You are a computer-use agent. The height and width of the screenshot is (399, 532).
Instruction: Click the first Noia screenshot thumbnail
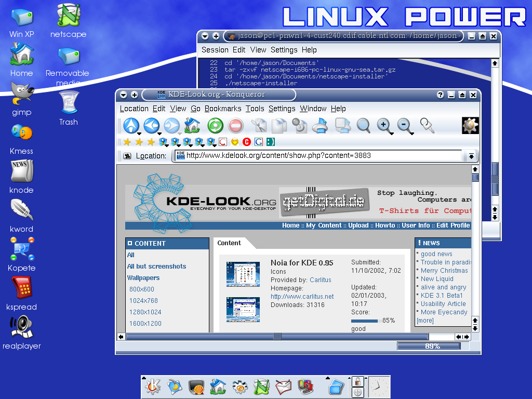(243, 274)
